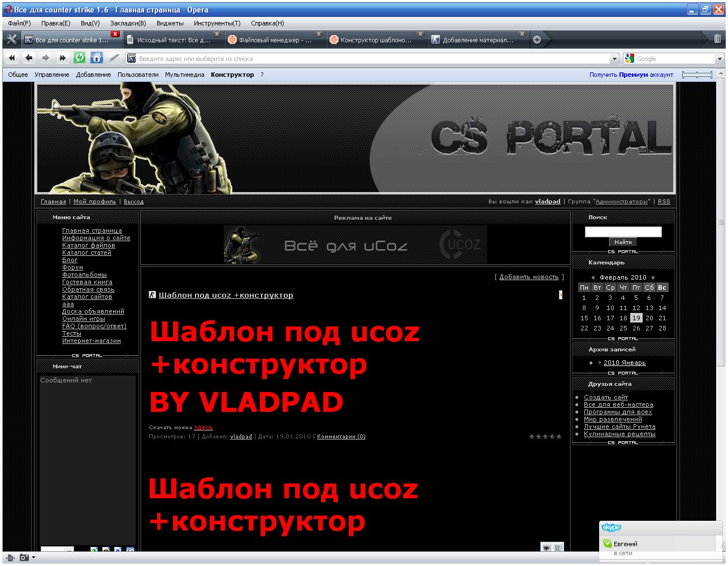Click the uCoz icon beside post title
Screen dimensions: 728x566
pos(152,295)
